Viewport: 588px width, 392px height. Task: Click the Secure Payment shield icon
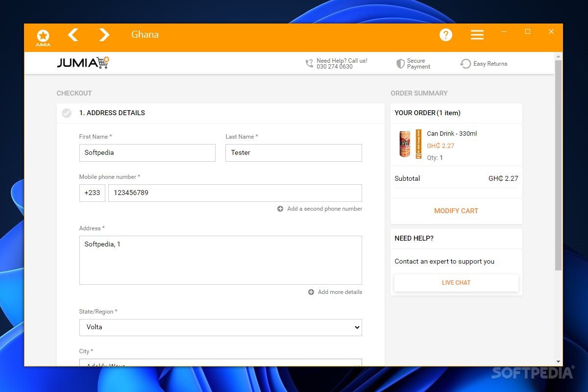[400, 64]
